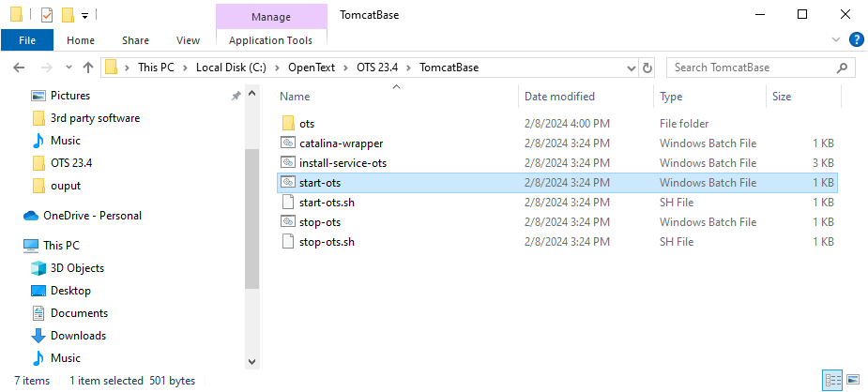
Task: Click the ots folder icon
Action: (x=288, y=124)
